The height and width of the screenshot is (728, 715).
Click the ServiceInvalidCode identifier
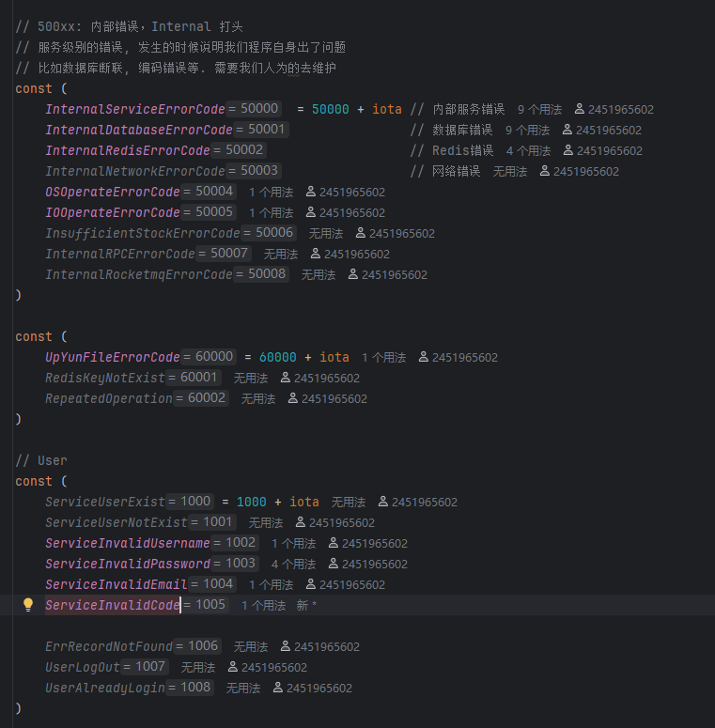click(x=113, y=605)
